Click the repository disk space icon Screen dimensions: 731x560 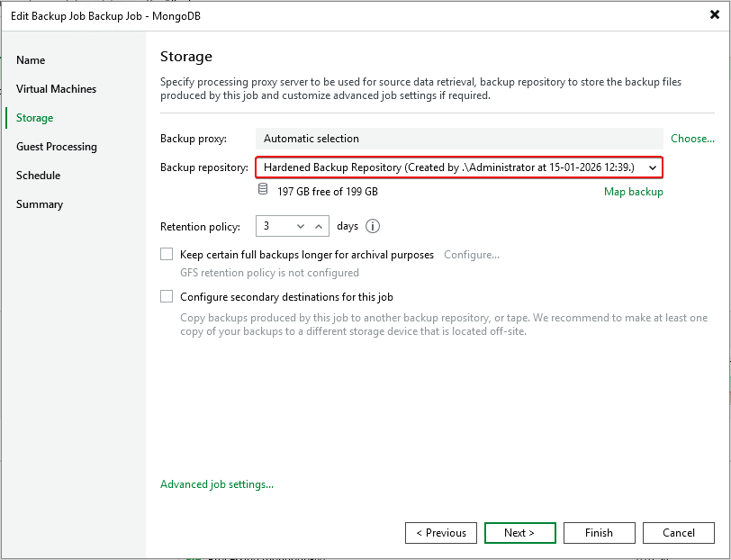click(263, 190)
